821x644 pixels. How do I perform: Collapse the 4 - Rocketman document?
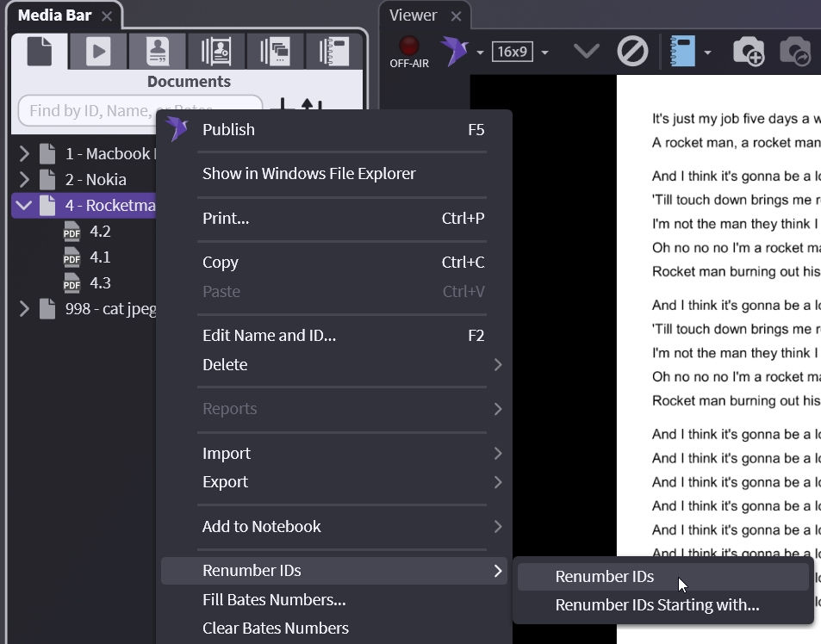coord(24,206)
